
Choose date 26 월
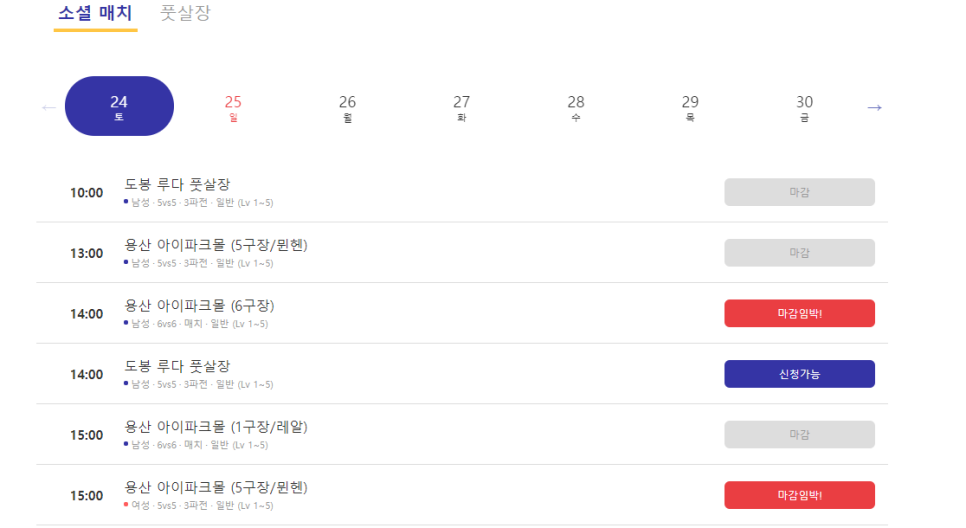coord(347,108)
